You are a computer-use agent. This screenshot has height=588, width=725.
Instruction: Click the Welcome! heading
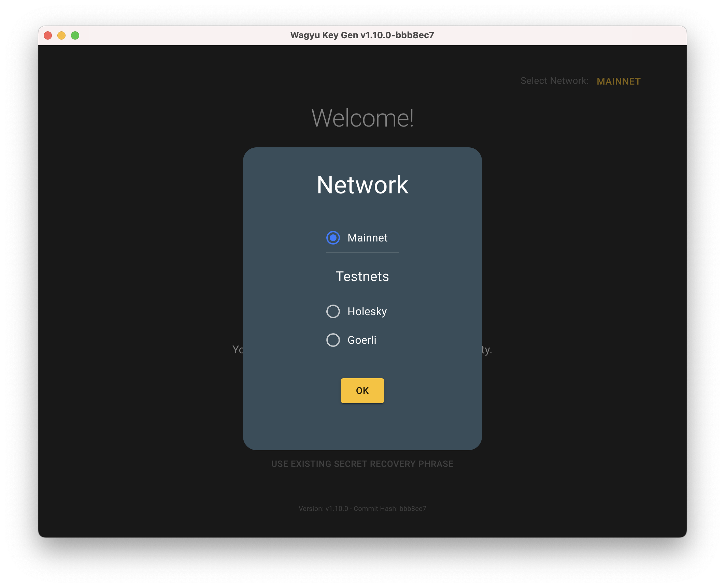pyautogui.click(x=362, y=118)
